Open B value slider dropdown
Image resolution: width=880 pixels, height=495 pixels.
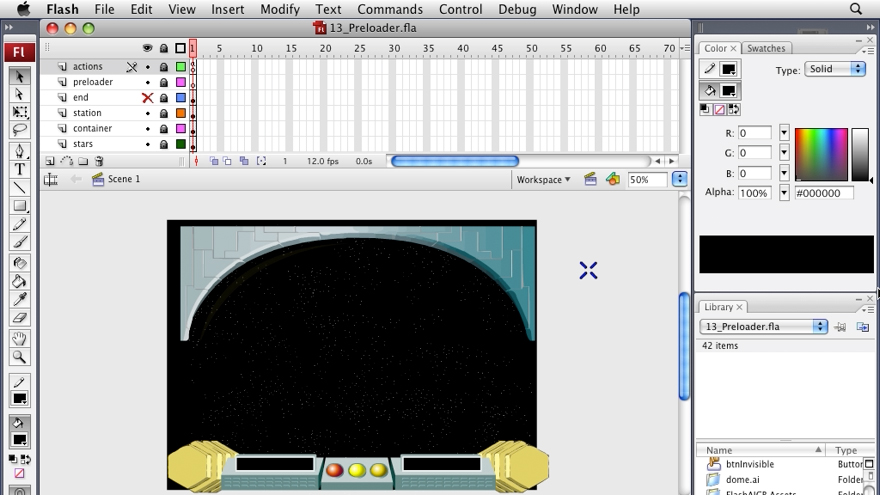(784, 173)
